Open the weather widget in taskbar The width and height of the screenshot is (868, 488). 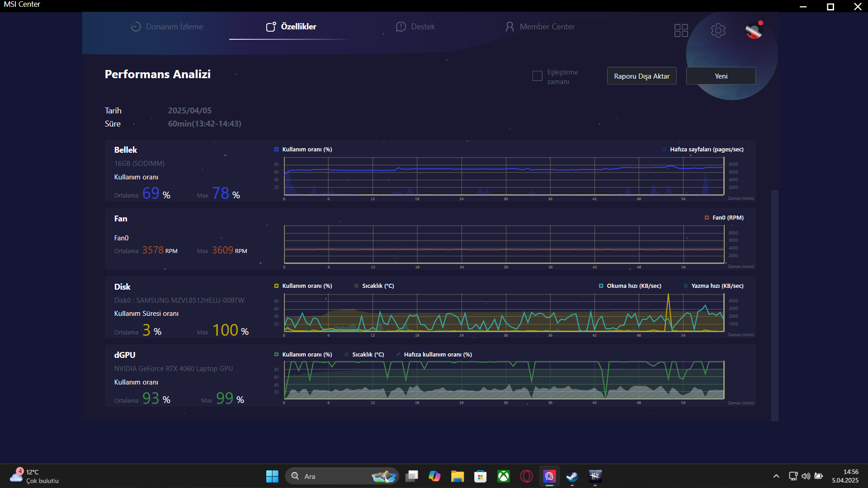(x=34, y=476)
